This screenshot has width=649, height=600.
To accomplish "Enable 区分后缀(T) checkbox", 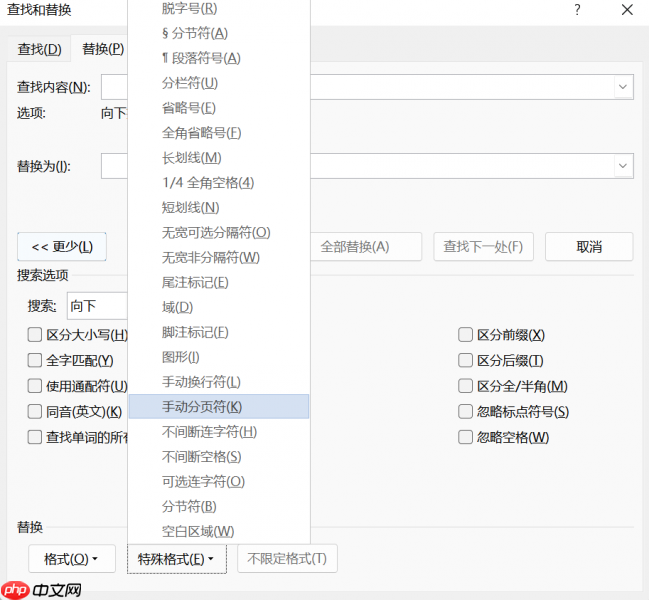I will pyautogui.click(x=465, y=360).
